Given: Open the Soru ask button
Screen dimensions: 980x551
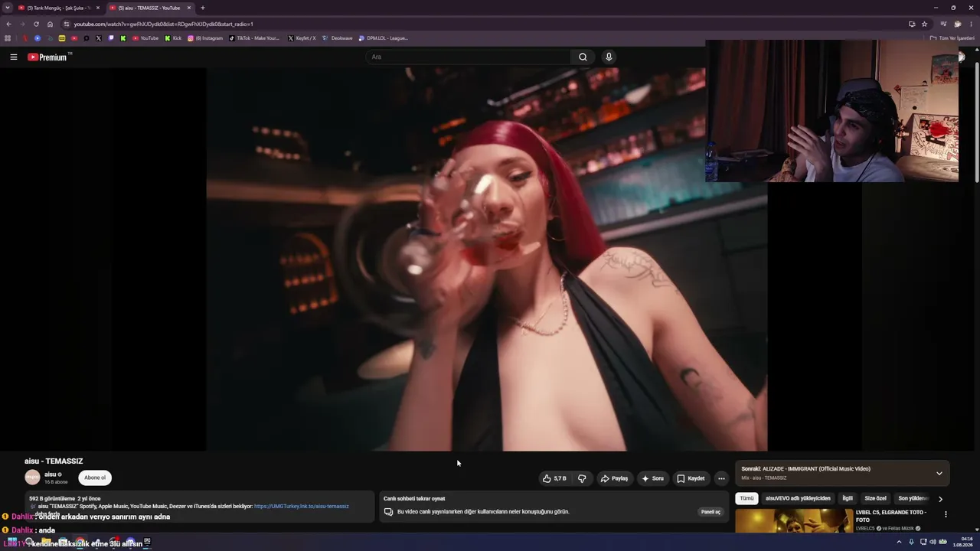Looking at the screenshot, I should 653,478.
